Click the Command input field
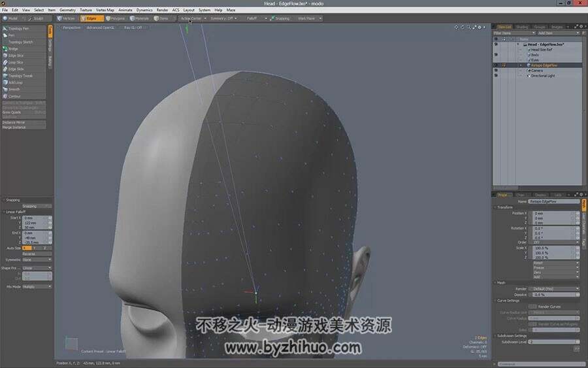 pos(542,364)
